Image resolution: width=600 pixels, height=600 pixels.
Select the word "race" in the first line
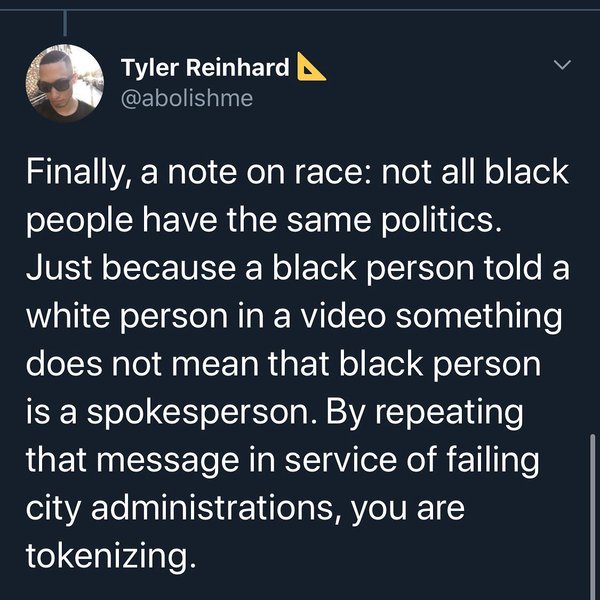pyautogui.click(x=345, y=177)
